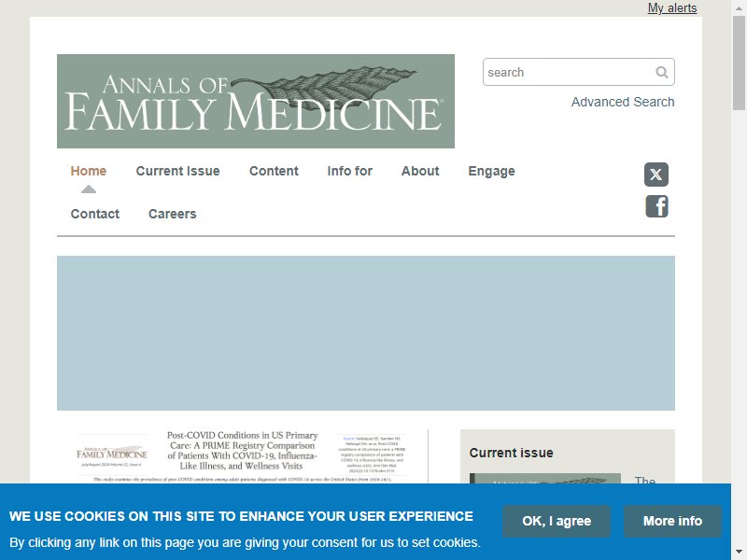The width and height of the screenshot is (747, 560).
Task: Open the Careers menu item
Action: pos(173,214)
